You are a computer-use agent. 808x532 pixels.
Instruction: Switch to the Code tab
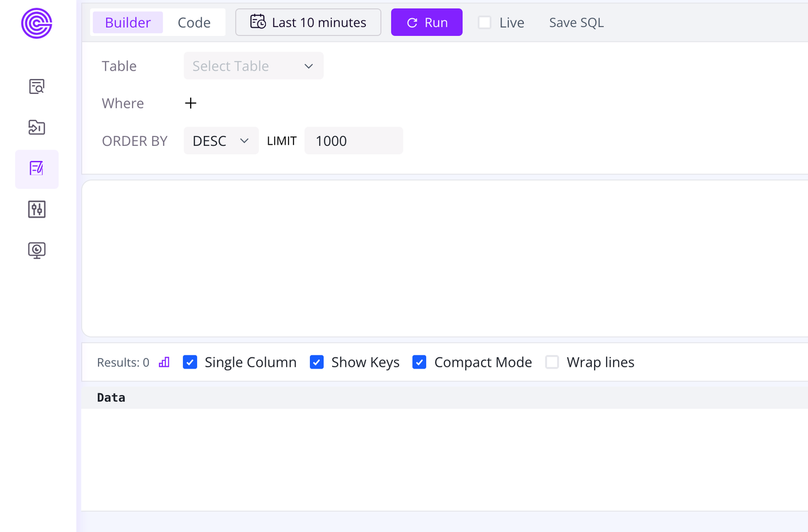click(x=194, y=21)
